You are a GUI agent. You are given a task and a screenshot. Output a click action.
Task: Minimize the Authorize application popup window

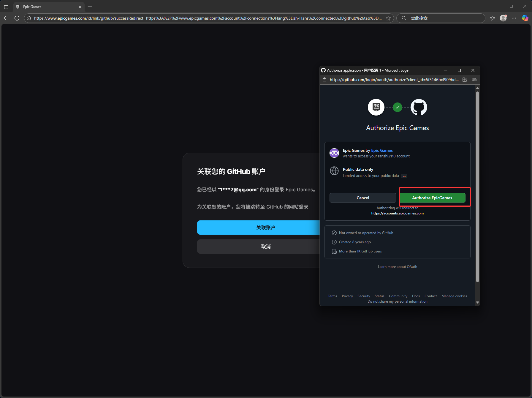(445, 70)
